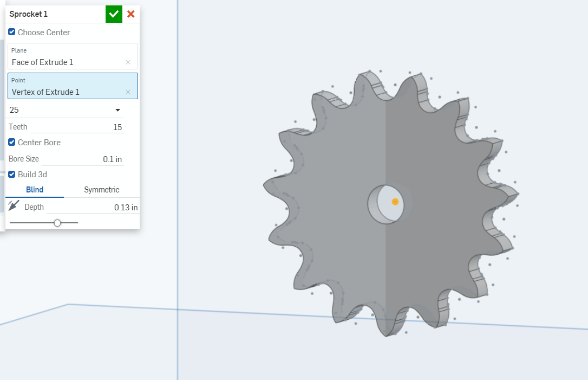This screenshot has width=588, height=380.
Task: Clear the Point selection using its x icon
Action: [128, 92]
